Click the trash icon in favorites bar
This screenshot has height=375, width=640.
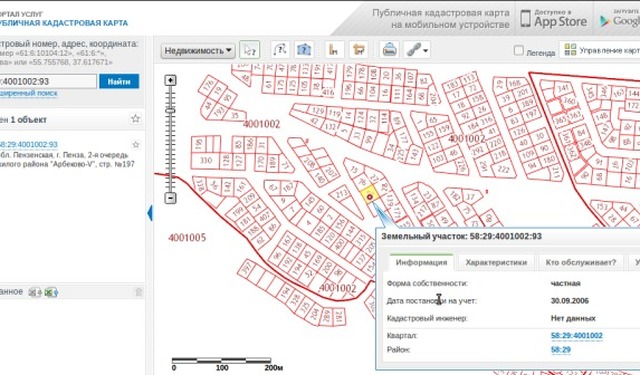(x=138, y=292)
